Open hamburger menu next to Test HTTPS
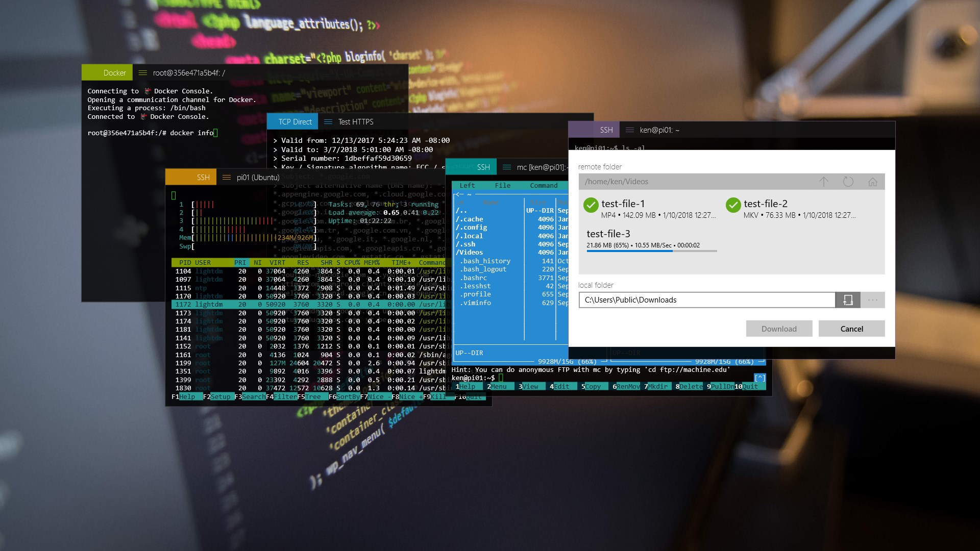 [x=328, y=122]
